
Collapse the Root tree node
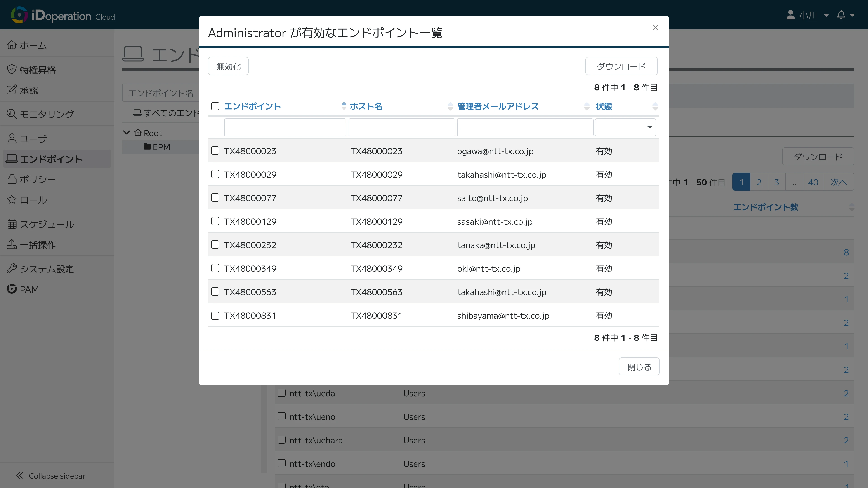pos(126,132)
